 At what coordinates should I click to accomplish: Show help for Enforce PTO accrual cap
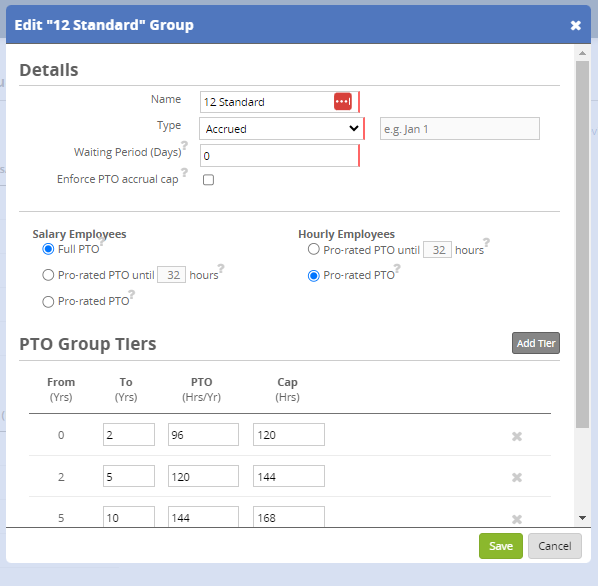pos(185,172)
